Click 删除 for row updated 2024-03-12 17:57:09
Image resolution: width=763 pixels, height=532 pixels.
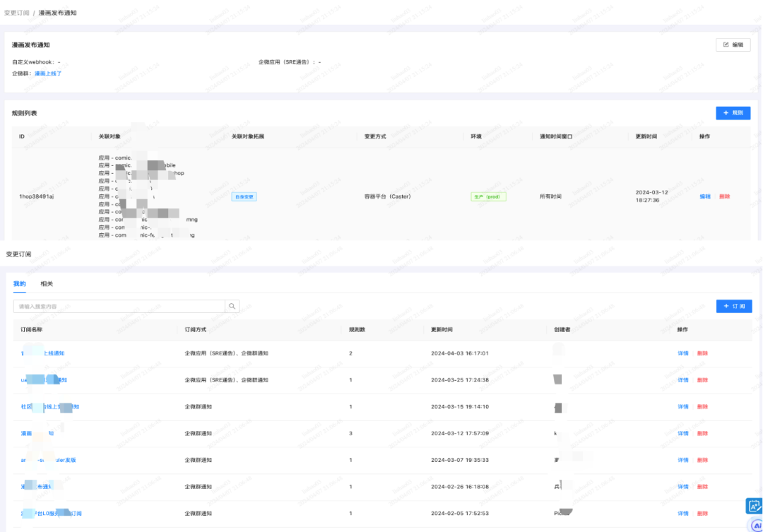pos(702,433)
